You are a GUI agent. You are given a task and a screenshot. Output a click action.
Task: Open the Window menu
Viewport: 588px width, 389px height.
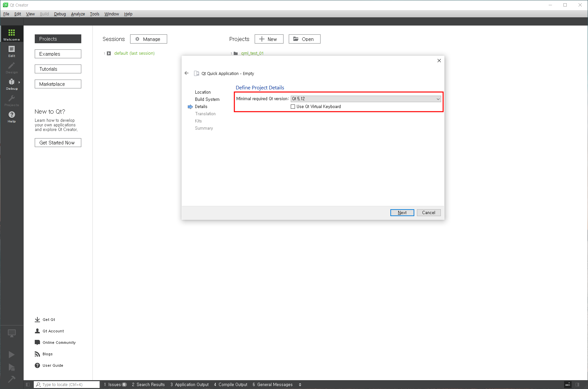click(112, 14)
